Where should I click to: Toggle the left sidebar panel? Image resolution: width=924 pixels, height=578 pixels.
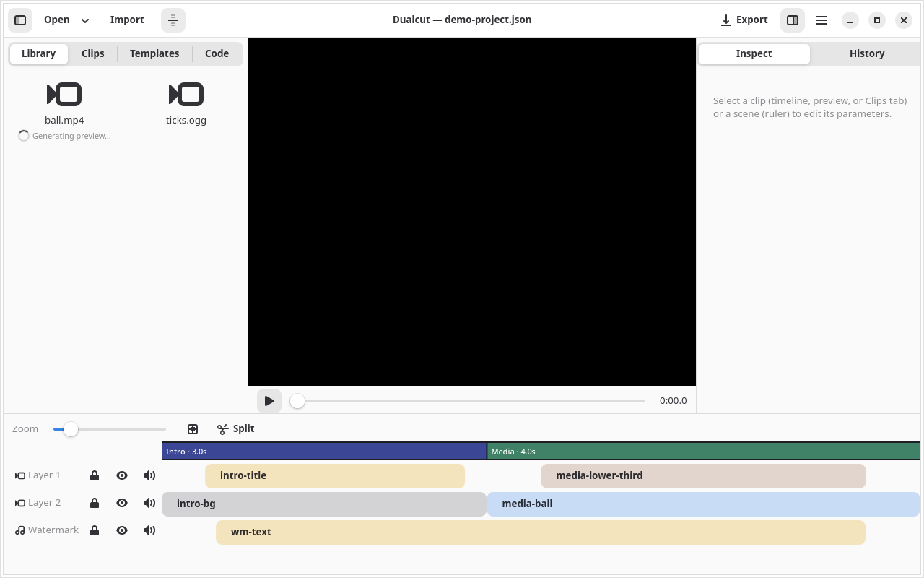tap(20, 20)
